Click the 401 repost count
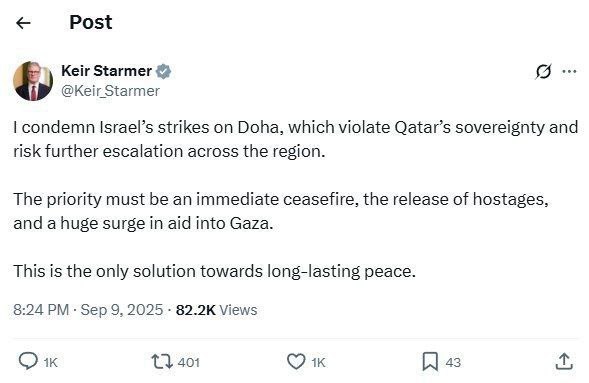This screenshot has width=589, height=383. click(189, 362)
